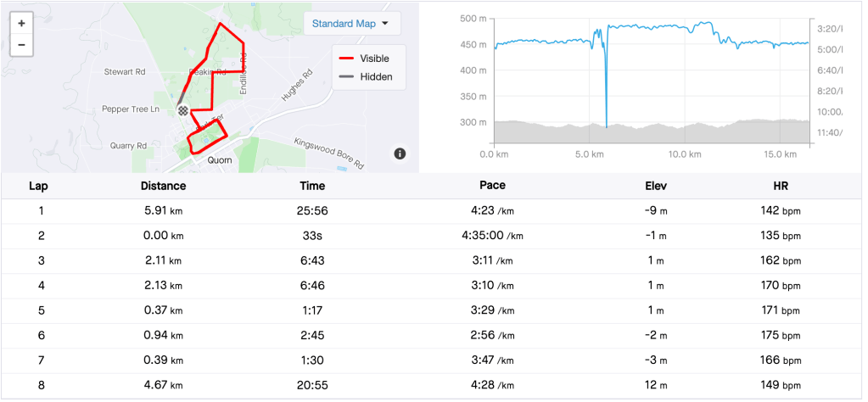Screen dimensions: 868x402
Task: Zoom in on the route map
Action: pyautogui.click(x=21, y=24)
